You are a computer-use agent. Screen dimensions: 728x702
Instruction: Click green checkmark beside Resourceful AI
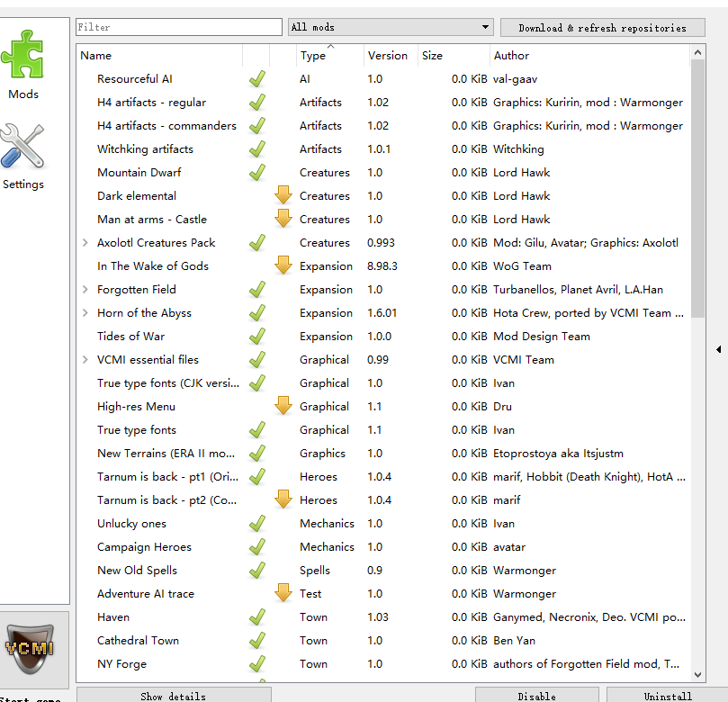click(257, 79)
